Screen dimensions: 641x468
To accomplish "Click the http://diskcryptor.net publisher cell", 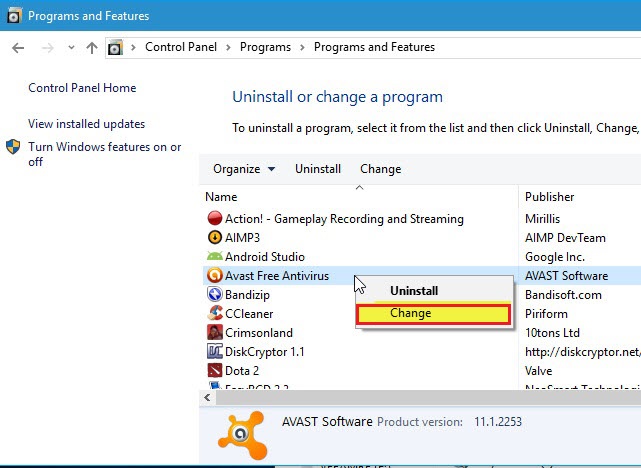I will pyautogui.click(x=583, y=352).
